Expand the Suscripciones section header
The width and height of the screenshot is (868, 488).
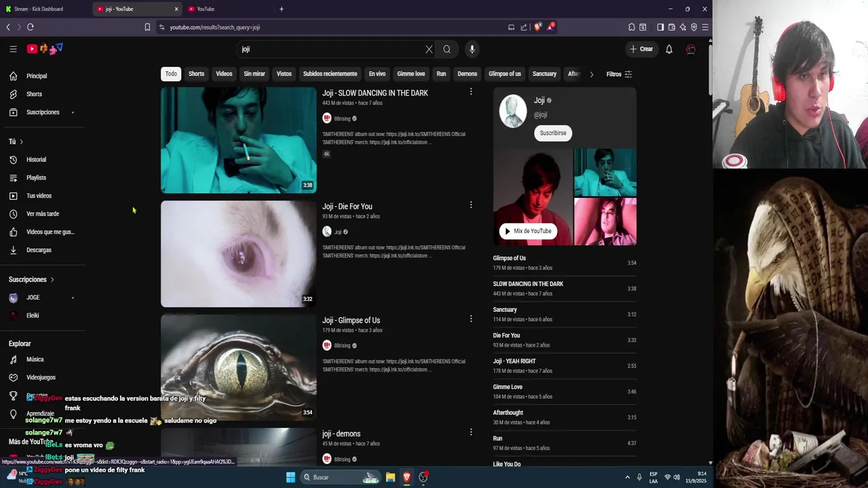point(31,279)
